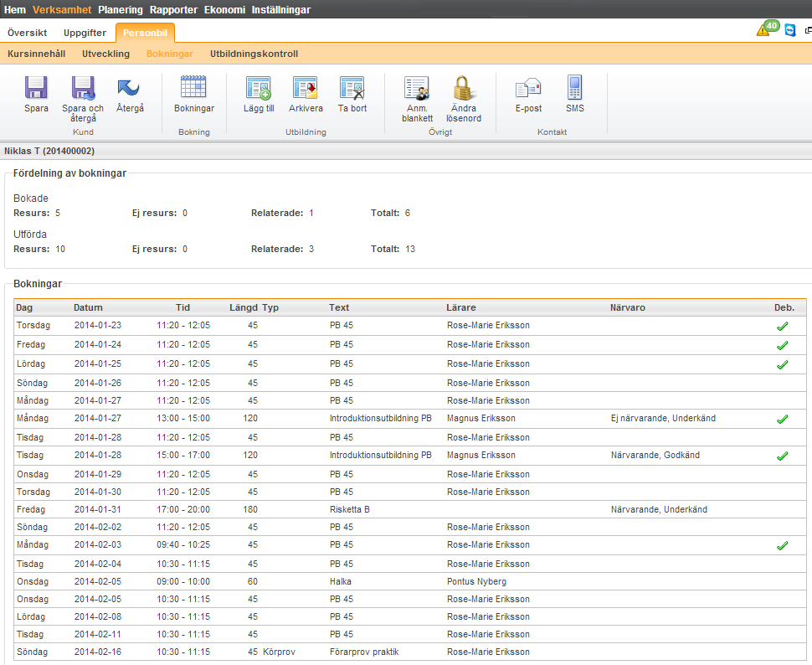Click the time 09:40 - 10:25
Screen dimensions: 812x665
[183, 544]
